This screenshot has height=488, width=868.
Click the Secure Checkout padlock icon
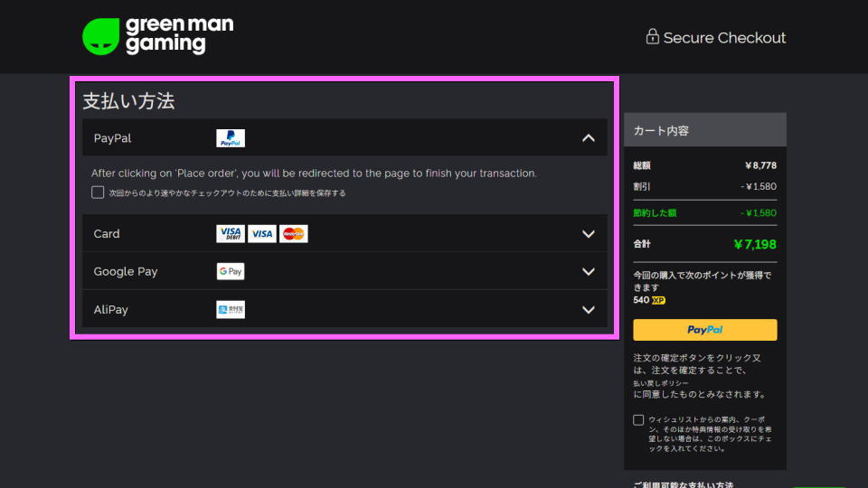click(x=652, y=37)
